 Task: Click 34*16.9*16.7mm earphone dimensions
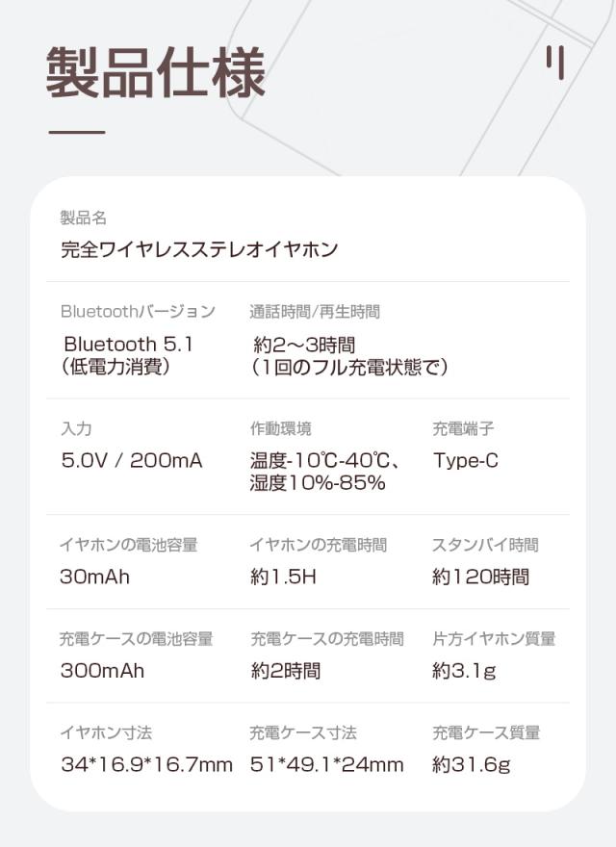click(x=146, y=765)
